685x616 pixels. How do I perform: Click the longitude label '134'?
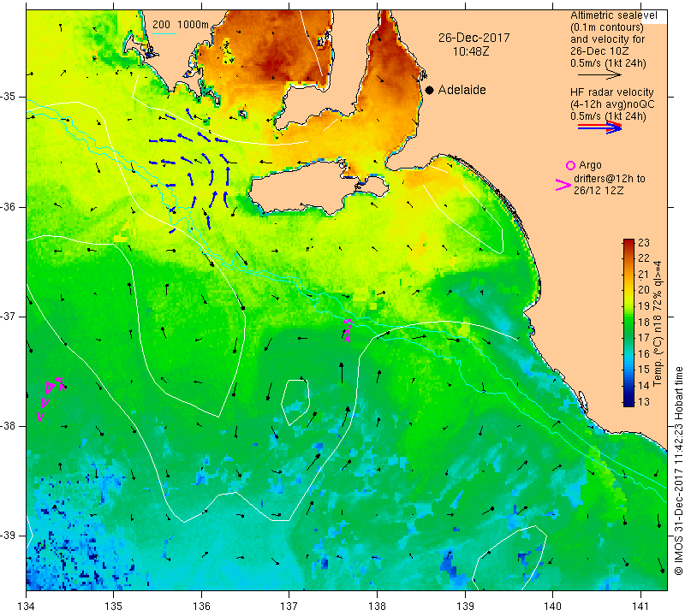[x=27, y=607]
